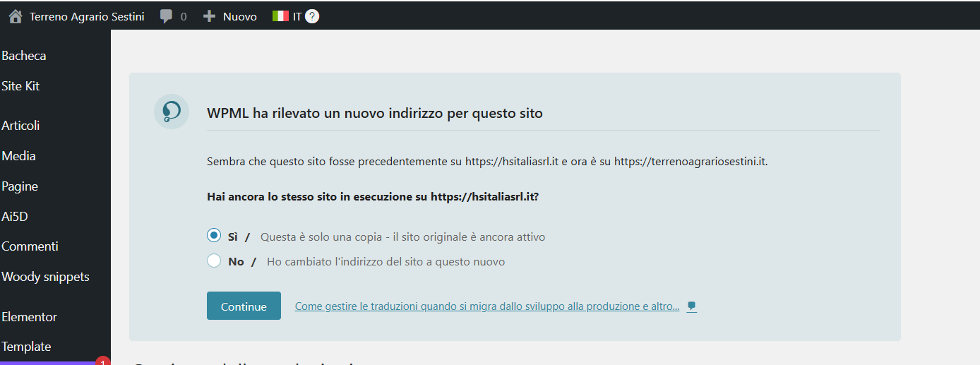Click the Italian flag language icon
The width and height of the screenshot is (980, 365).
pos(280,16)
